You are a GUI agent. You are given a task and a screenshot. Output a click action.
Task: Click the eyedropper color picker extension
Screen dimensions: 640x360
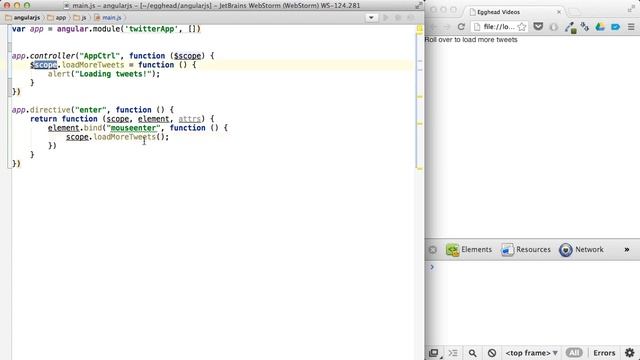[x=570, y=27]
